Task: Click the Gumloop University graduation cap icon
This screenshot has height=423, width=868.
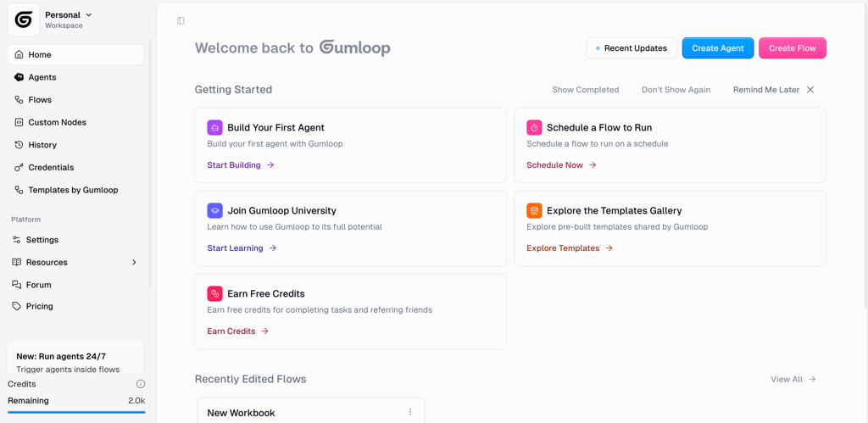Action: 214,210
